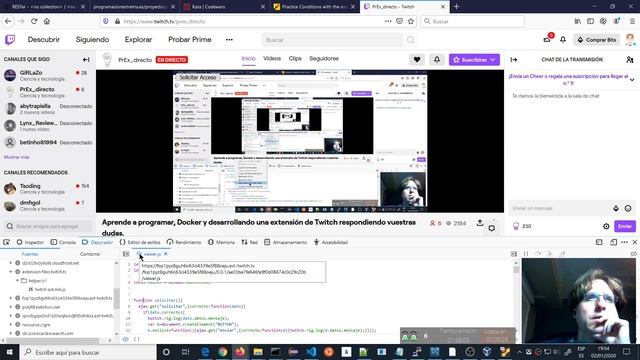Open the Twitch notifications bell in the top bar
The width and height of the screenshot is (640, 360).
[563, 40]
